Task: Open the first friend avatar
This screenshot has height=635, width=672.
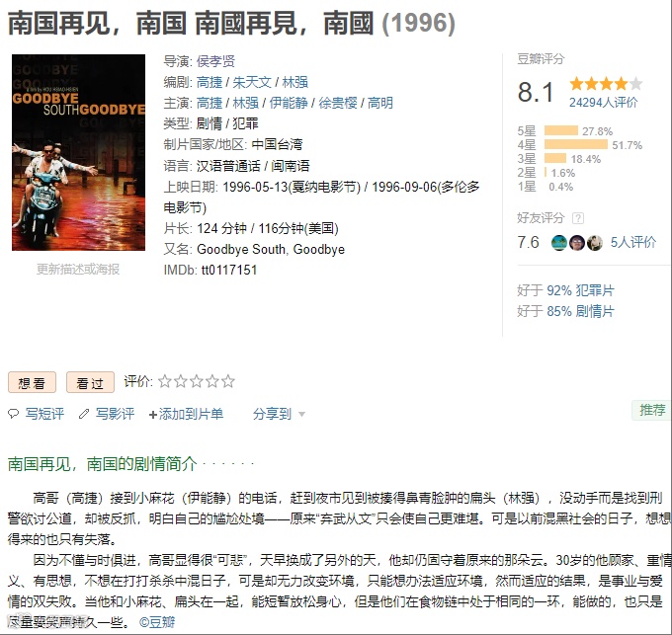Action: [559, 243]
